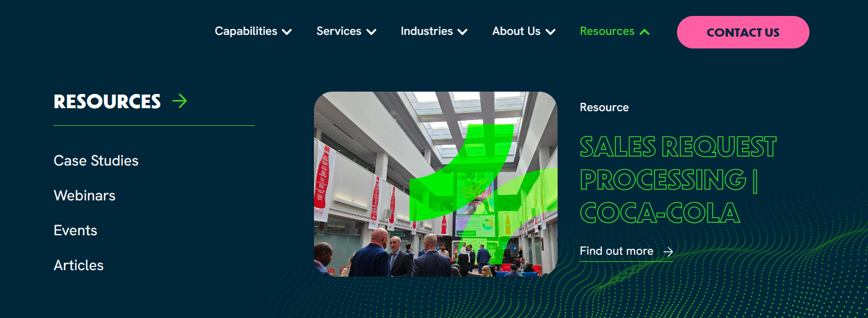Viewport: 868px width, 318px height.
Task: Go to Case Studies
Action: point(96,161)
